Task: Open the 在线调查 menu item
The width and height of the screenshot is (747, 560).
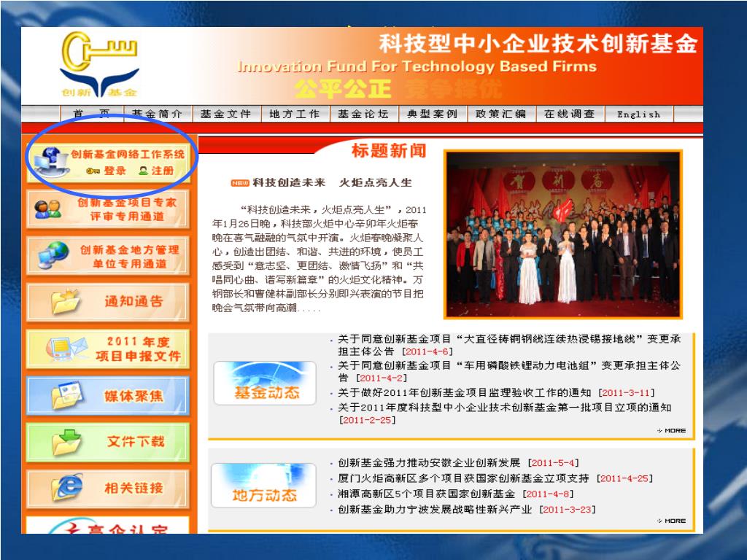Action: (570, 114)
